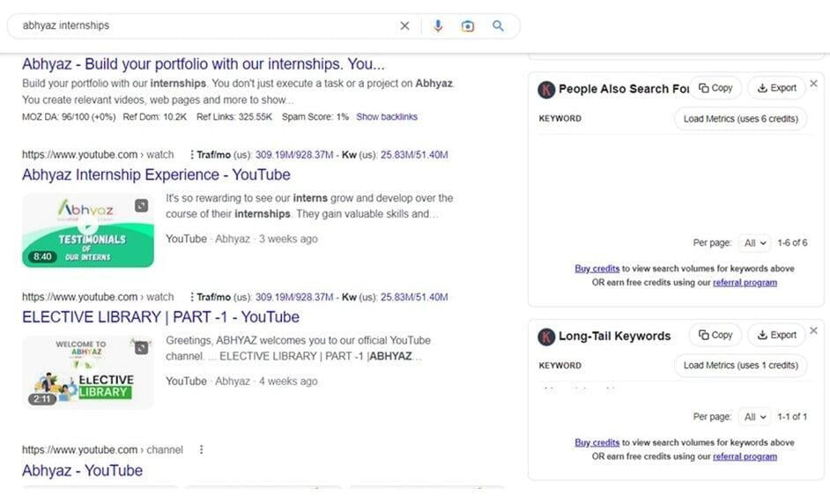Screen dimensions: 830x504
Task: Click 'YouTube · Abhyaz · 3 weeks ago' source text
Action: tap(241, 239)
